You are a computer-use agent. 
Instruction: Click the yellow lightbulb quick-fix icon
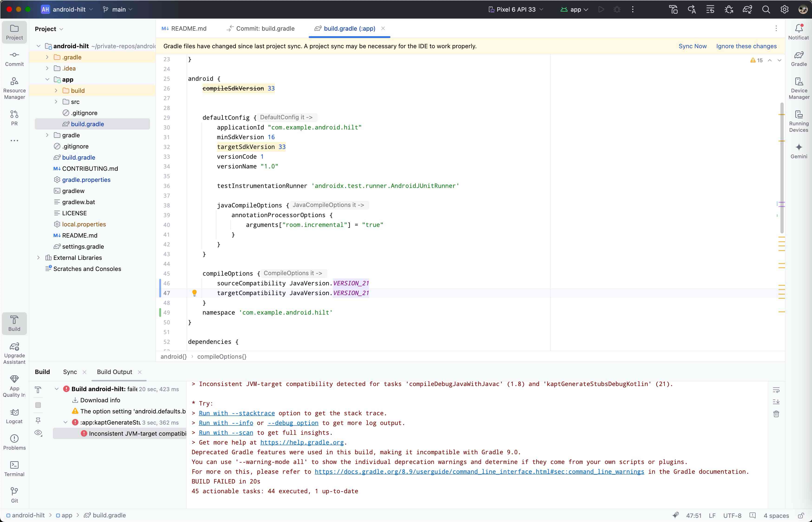194,293
